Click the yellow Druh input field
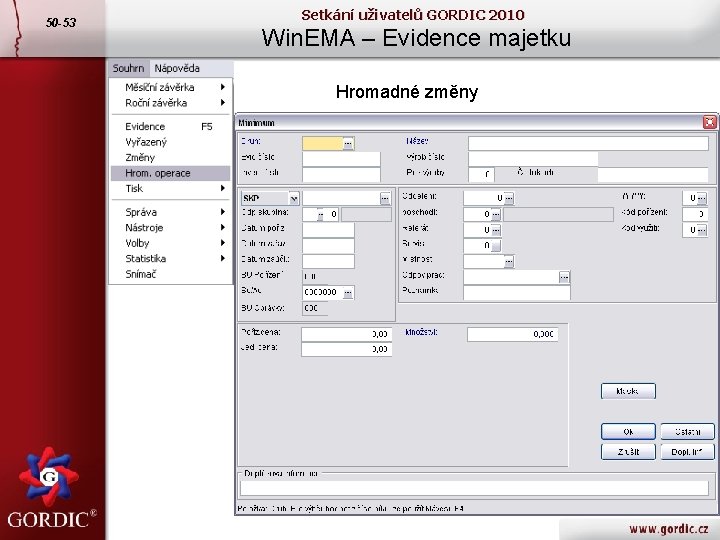 [323, 143]
